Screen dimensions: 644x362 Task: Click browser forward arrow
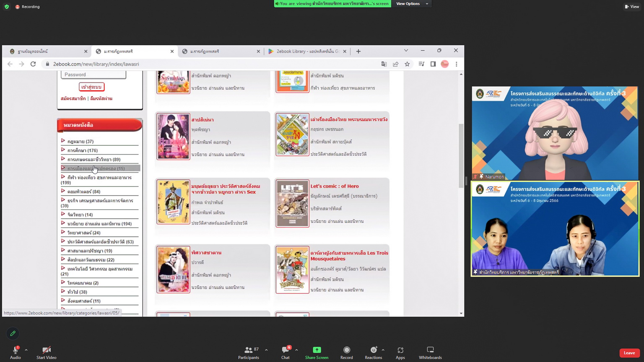tap(21, 64)
